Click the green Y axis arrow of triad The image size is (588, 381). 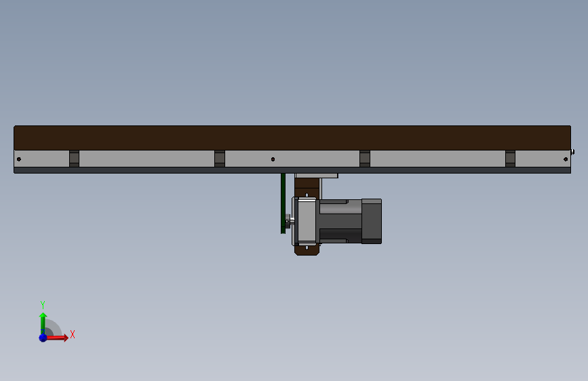click(x=43, y=323)
